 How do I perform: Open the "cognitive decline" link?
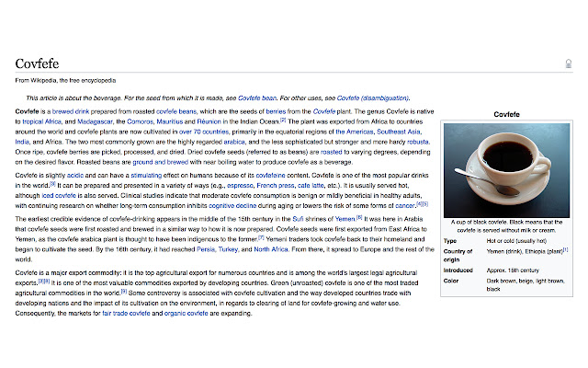click(232, 206)
